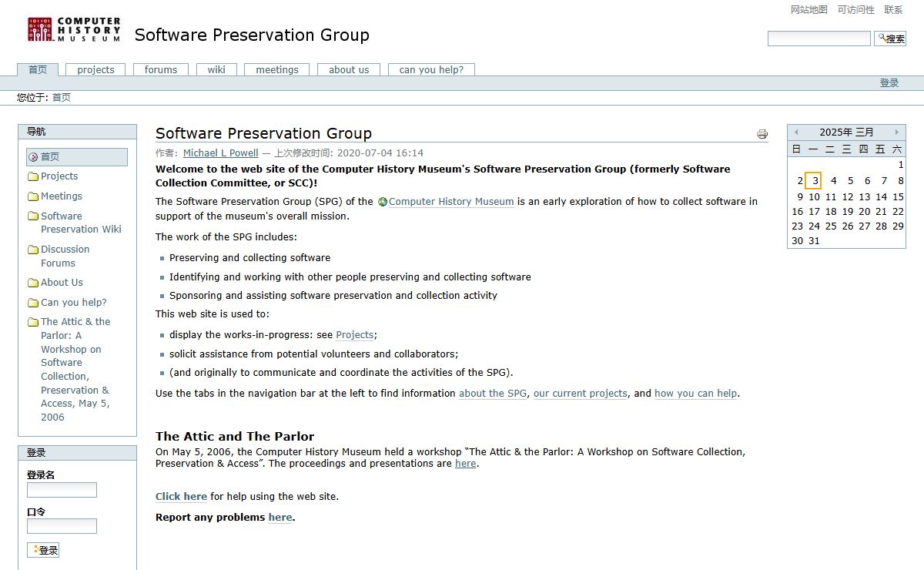Click the Click here help link
The width and height of the screenshot is (924, 570).
click(x=181, y=497)
